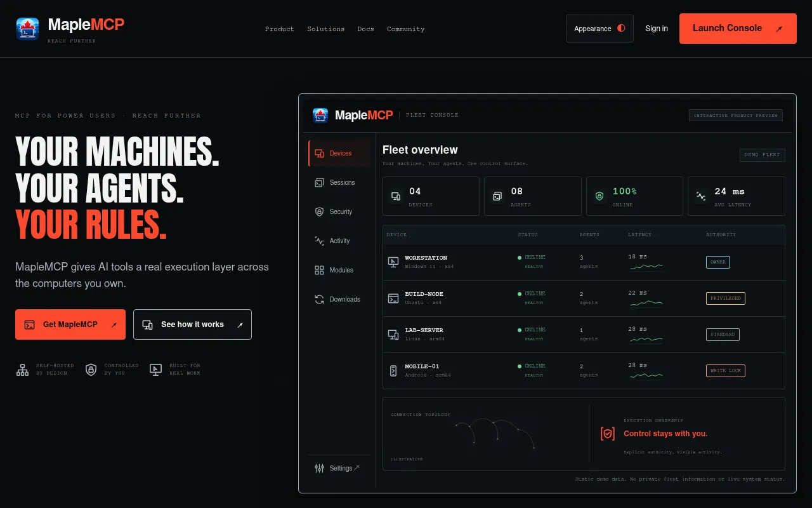The image size is (812, 508).
Task: Open the Security shield icon in sidebar
Action: pos(320,212)
